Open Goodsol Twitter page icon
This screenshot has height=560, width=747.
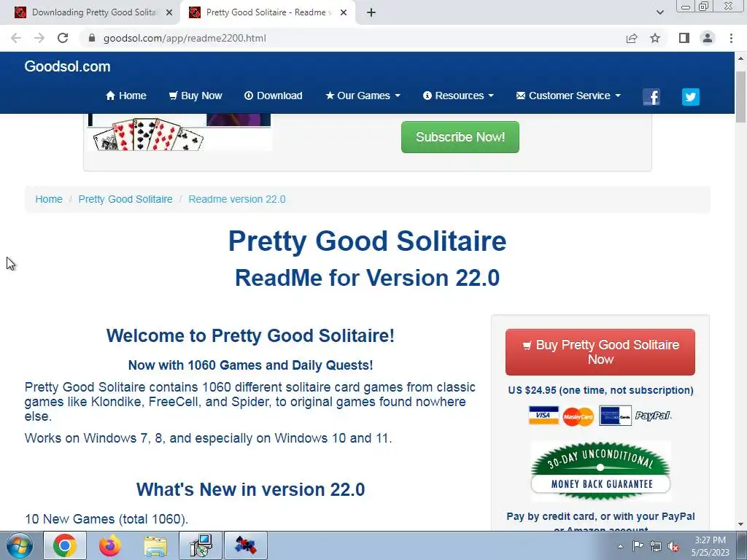point(690,97)
